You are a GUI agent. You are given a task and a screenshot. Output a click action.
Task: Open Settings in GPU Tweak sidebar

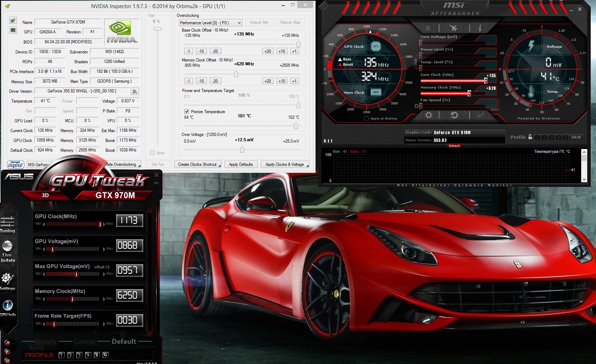(x=7, y=282)
